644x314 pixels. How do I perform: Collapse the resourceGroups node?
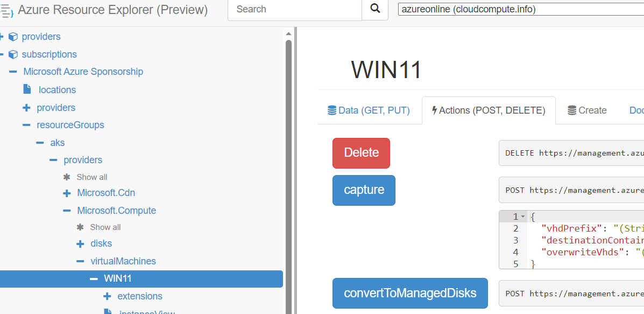(x=26, y=125)
